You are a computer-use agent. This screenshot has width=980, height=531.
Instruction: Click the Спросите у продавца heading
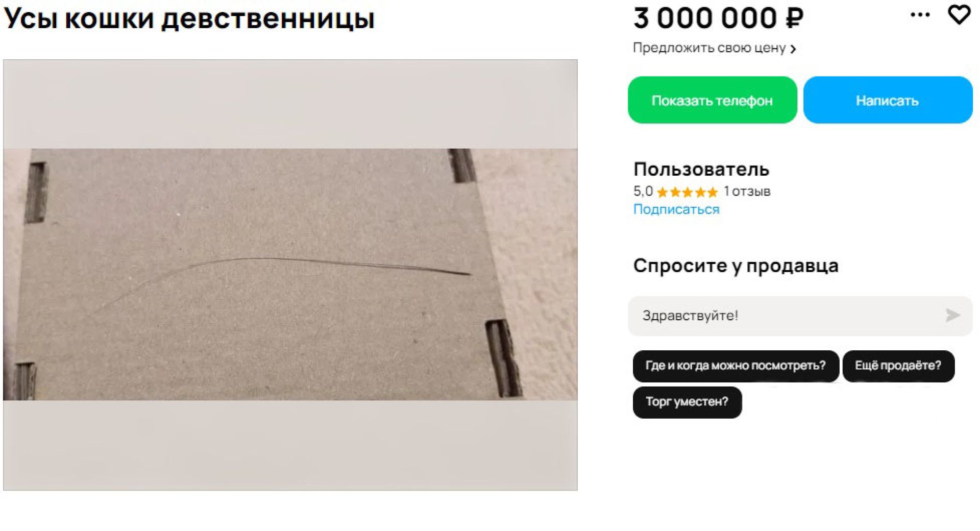coord(736,265)
